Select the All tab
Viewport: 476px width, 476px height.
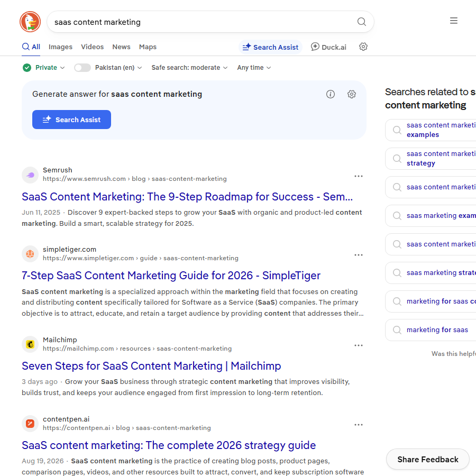pos(31,47)
